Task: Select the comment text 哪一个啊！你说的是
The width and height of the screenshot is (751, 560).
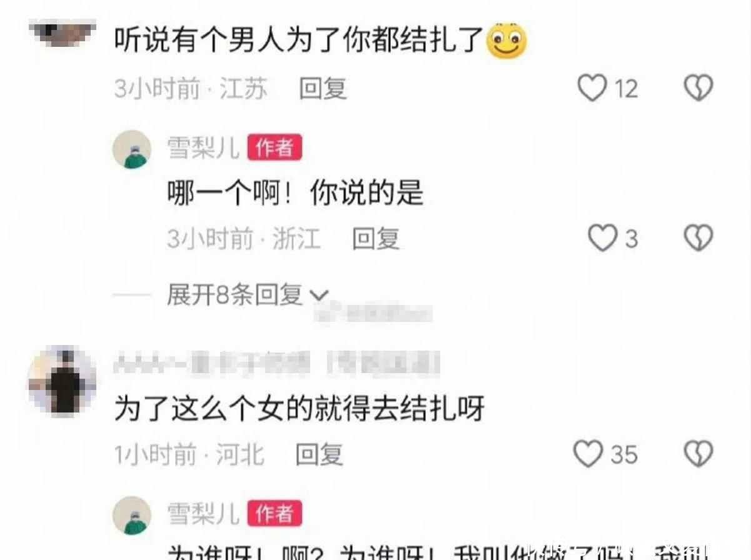Action: (x=296, y=194)
